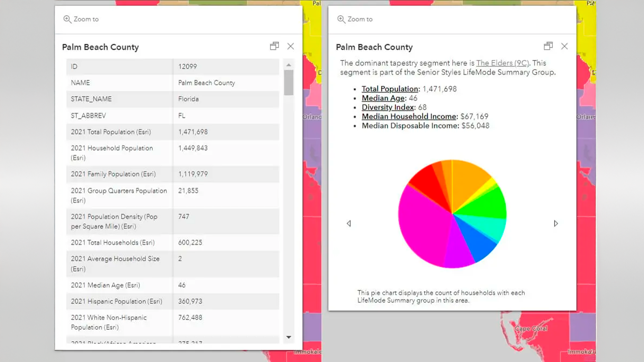The height and width of the screenshot is (362, 644).
Task: Open the Diversity Index link
Action: [x=388, y=107]
